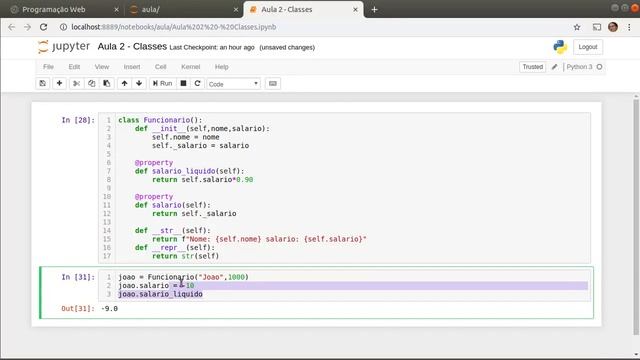Open the cell type Code dropdown
Image resolution: width=640 pixels, height=360 pixels.
pyautogui.click(x=233, y=84)
